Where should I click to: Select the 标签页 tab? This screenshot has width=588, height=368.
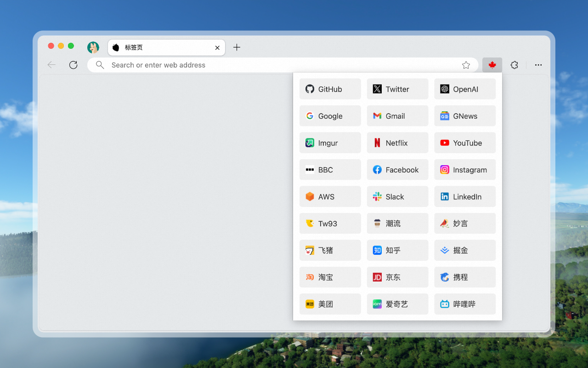[166, 47]
